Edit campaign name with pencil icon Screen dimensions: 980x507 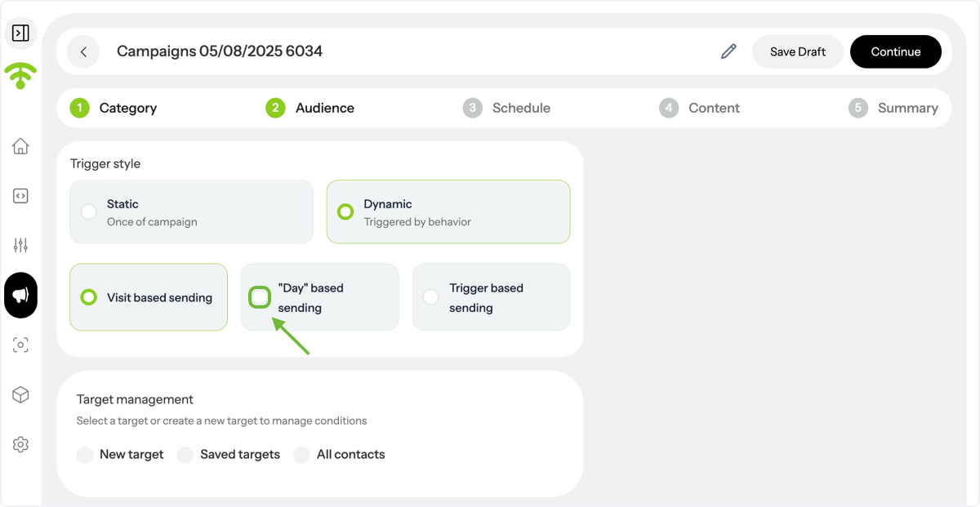pyautogui.click(x=728, y=51)
